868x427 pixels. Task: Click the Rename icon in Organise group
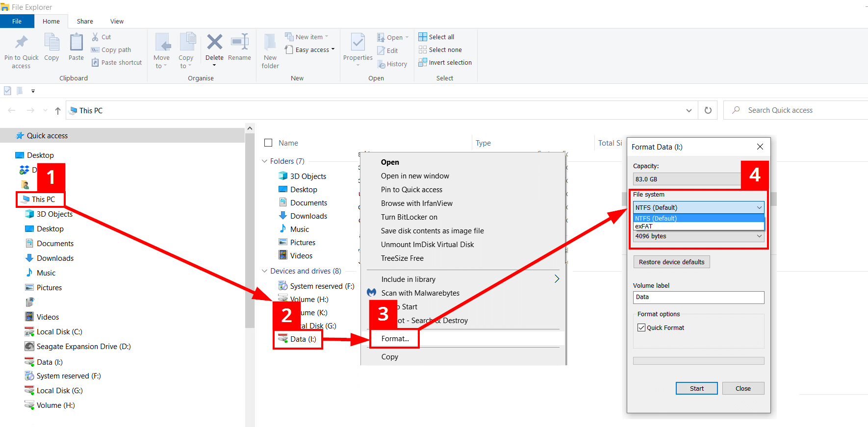tap(239, 43)
